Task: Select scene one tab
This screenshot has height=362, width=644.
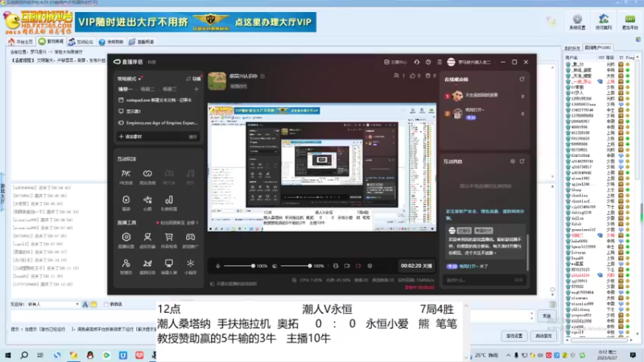Action: tap(125, 89)
